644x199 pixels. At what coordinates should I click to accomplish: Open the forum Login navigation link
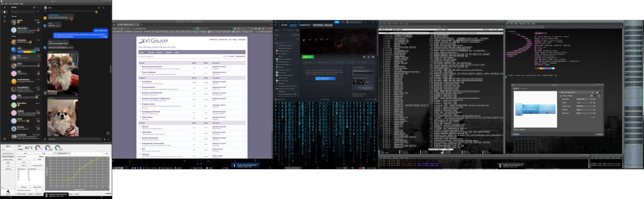point(177,52)
